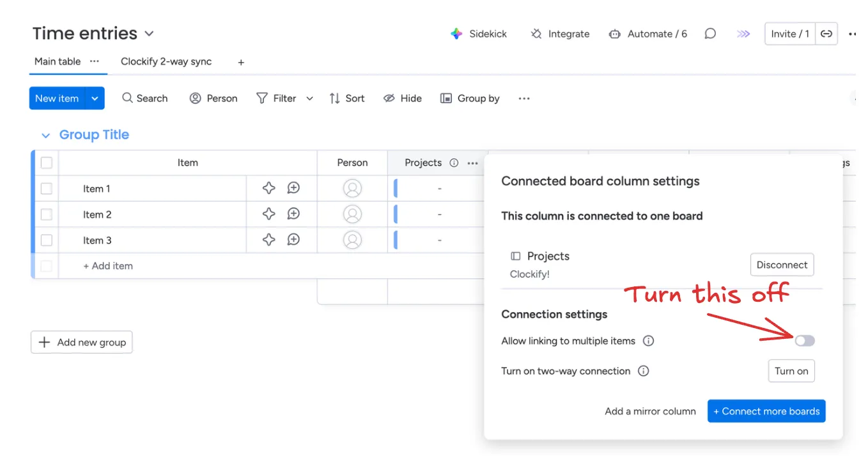This screenshot has height=468, width=868.
Task: Open the Automate robot icon
Action: pyautogui.click(x=614, y=34)
